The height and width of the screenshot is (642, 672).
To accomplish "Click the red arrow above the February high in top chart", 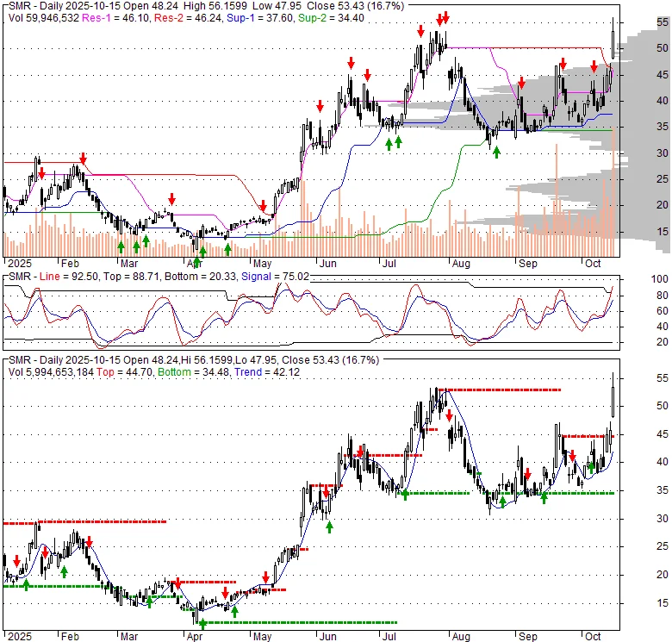I will tap(84, 159).
